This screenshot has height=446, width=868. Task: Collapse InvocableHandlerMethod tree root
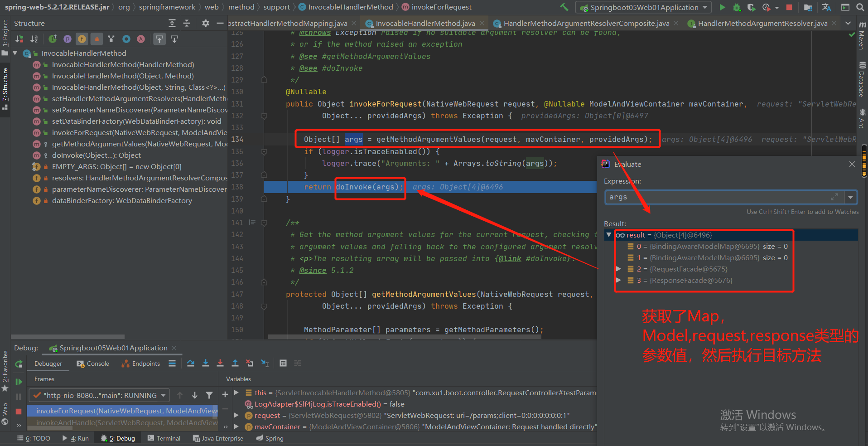15,53
